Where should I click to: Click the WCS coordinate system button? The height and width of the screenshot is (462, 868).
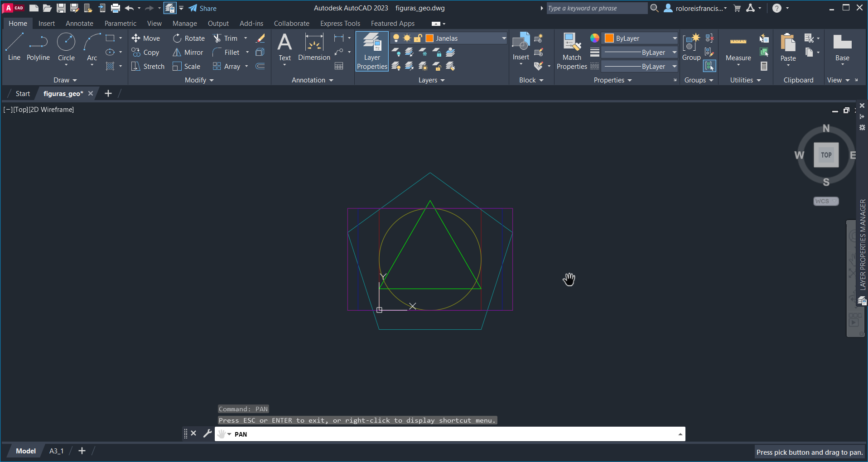pos(825,201)
